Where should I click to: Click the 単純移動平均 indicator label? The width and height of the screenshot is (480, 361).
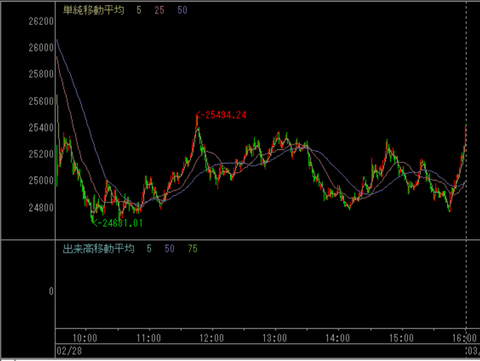point(94,10)
